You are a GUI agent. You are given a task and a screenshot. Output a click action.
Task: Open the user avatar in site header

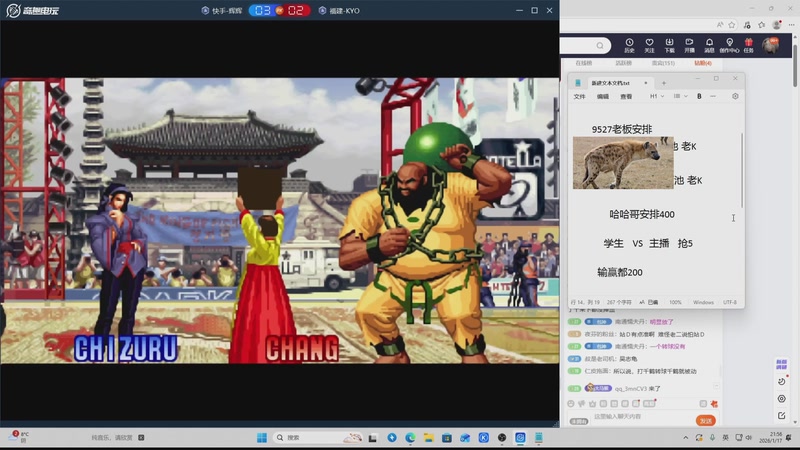pos(770,45)
